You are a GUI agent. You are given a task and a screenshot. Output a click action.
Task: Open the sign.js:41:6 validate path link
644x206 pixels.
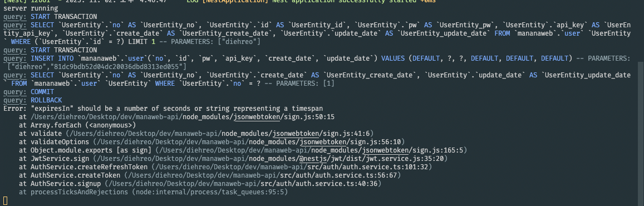(220, 134)
